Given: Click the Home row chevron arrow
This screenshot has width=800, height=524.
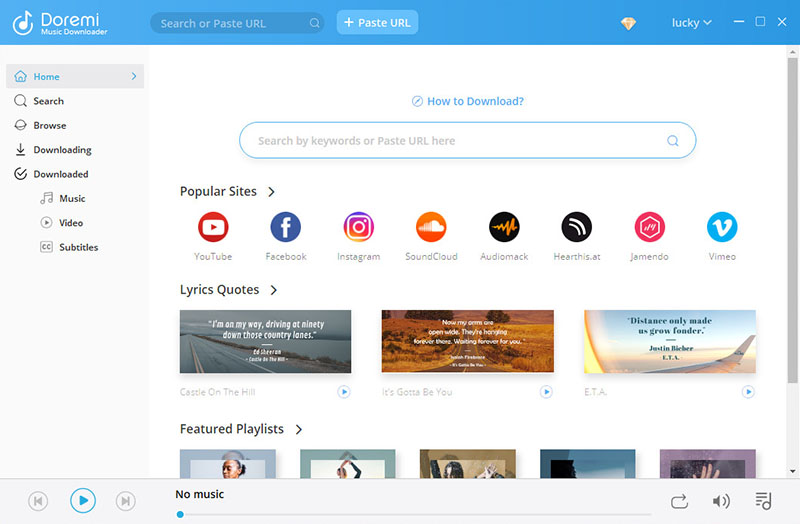Looking at the screenshot, I should coord(134,77).
